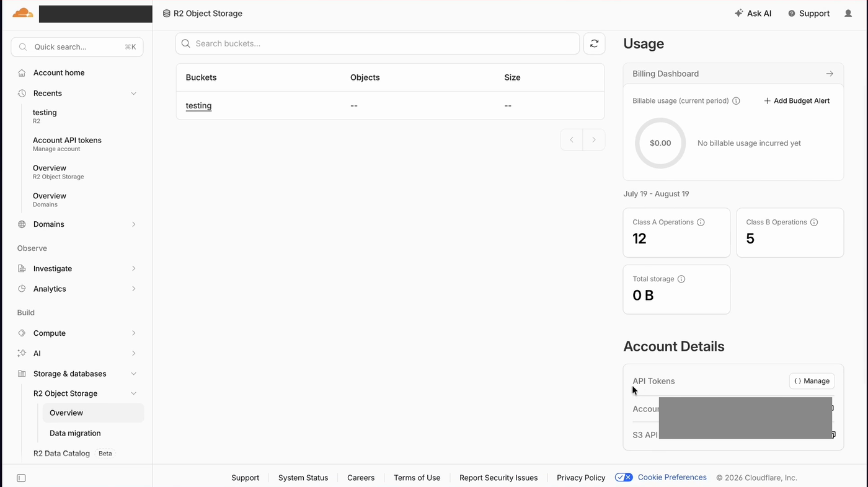This screenshot has width=868, height=487.
Task: Open the user profile icon
Action: [848, 14]
